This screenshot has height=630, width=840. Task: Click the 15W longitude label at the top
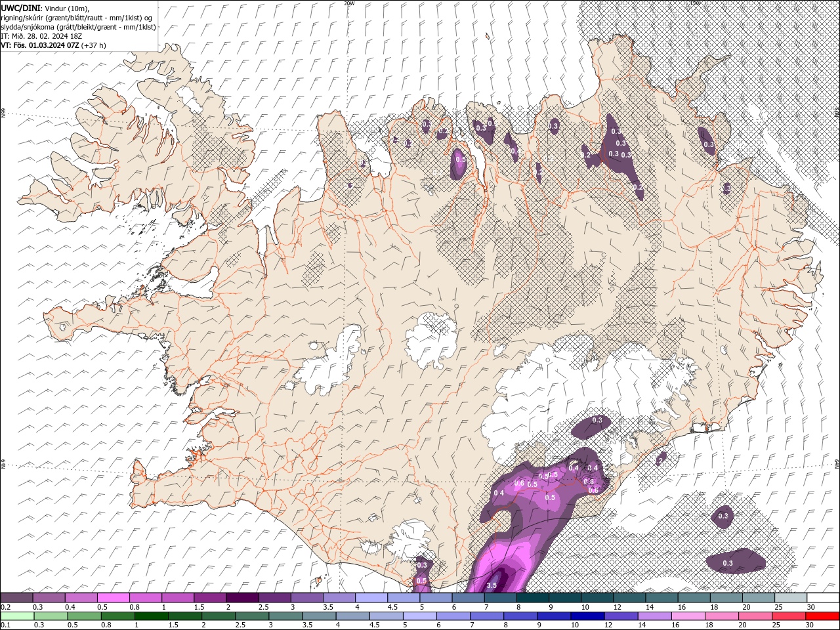click(x=695, y=3)
